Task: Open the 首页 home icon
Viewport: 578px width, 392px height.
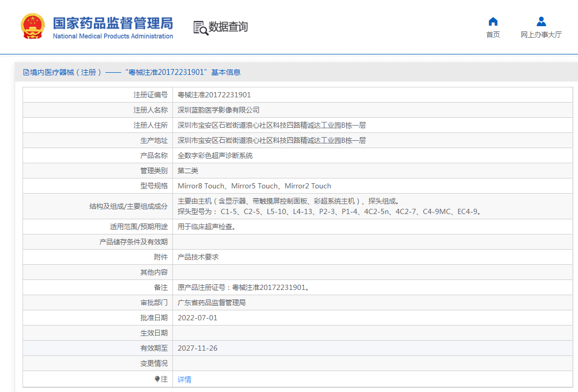Action: (x=493, y=21)
